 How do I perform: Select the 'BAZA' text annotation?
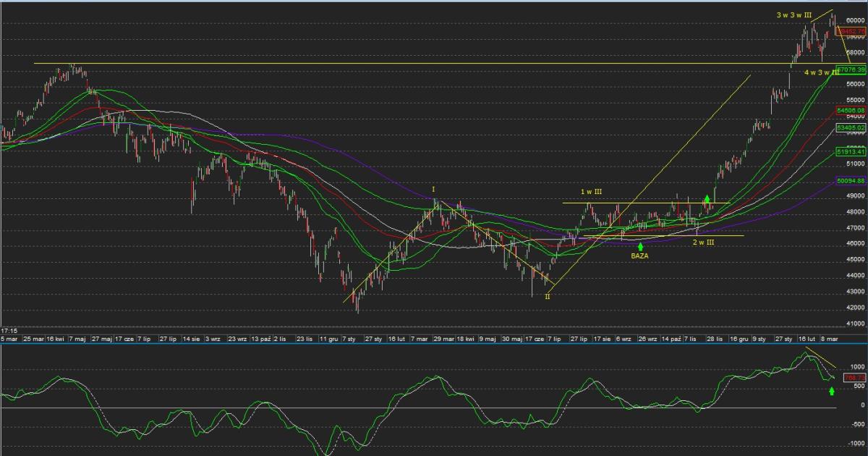pos(640,256)
